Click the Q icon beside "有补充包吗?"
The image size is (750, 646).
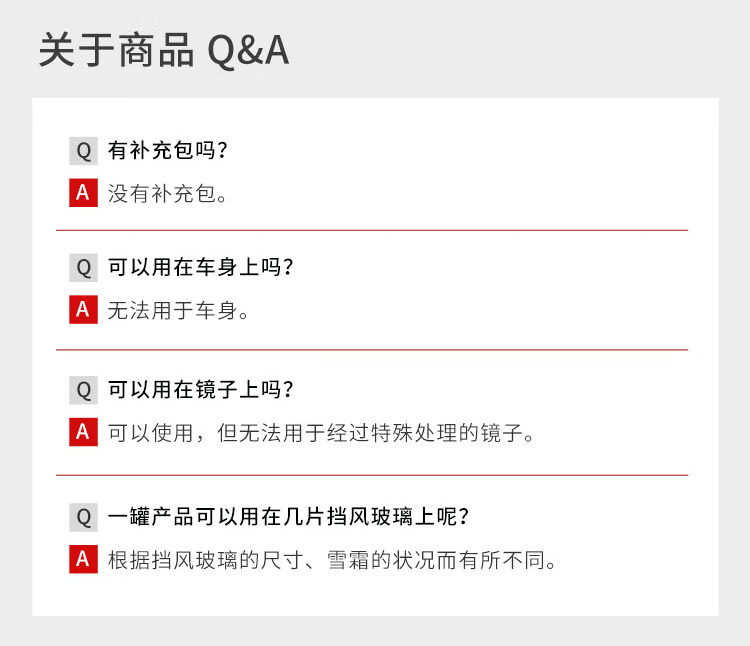(83, 151)
